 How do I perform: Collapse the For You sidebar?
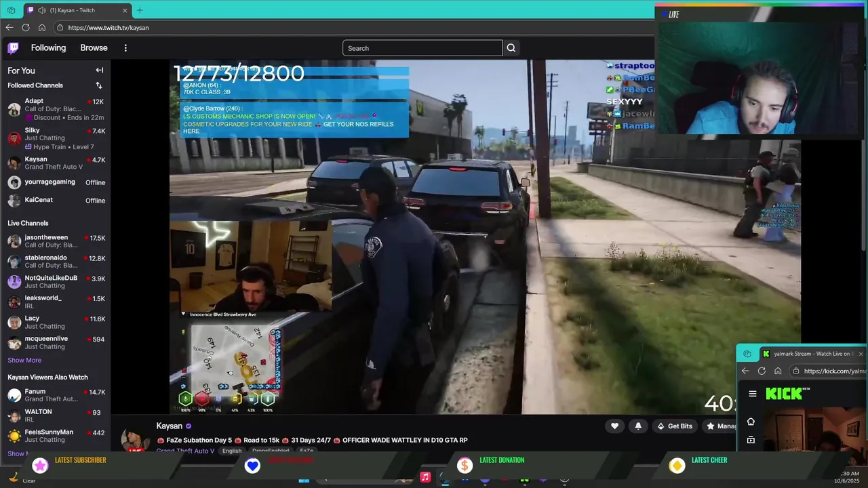[99, 70]
